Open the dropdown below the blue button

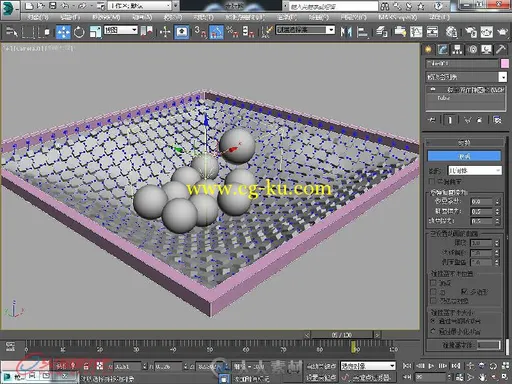point(475,171)
